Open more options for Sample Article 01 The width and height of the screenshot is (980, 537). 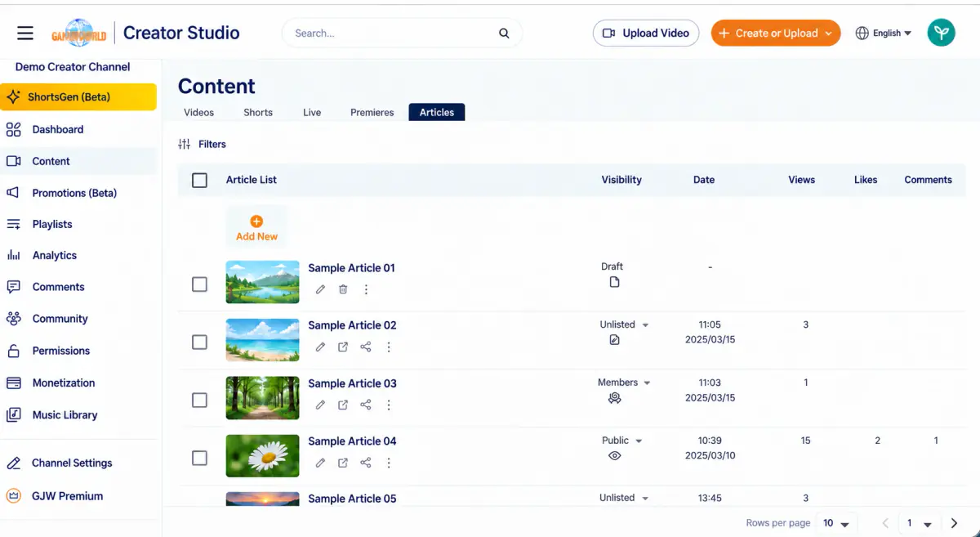click(x=366, y=289)
